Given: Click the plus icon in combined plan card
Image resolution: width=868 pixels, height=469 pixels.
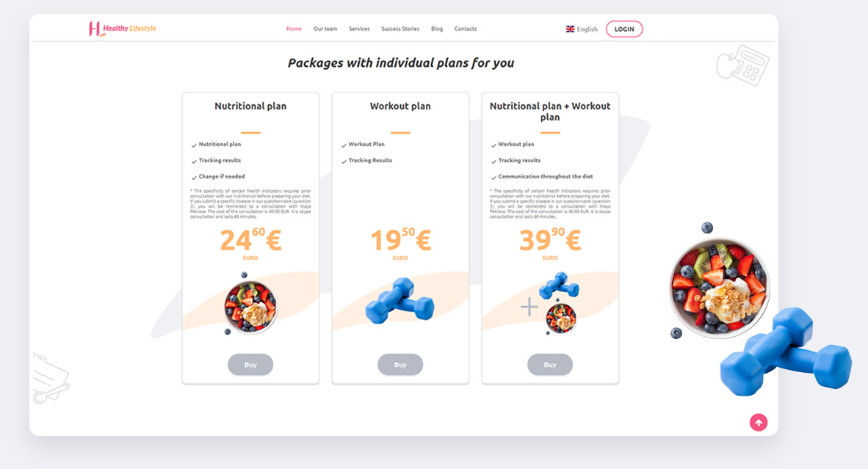Looking at the screenshot, I should (x=529, y=307).
